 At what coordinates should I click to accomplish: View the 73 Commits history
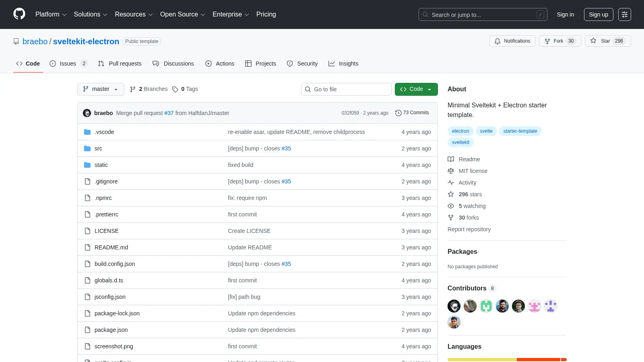point(412,113)
